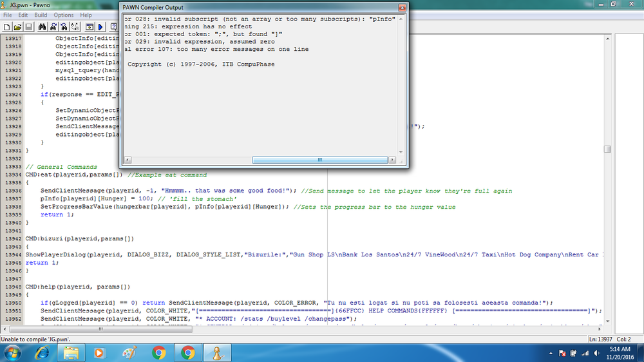Launch Internet Explorer from the taskbar
The height and width of the screenshot is (362, 644).
(43, 353)
